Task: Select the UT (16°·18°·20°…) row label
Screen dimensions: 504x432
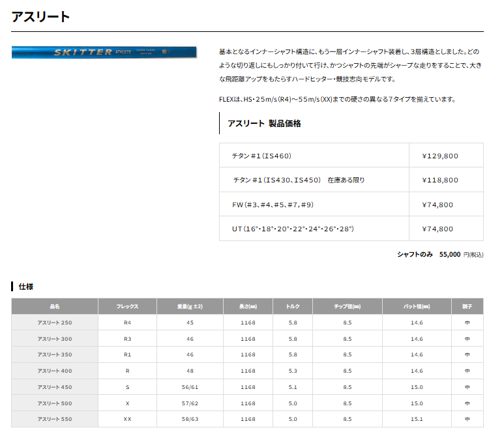Action: tap(293, 229)
